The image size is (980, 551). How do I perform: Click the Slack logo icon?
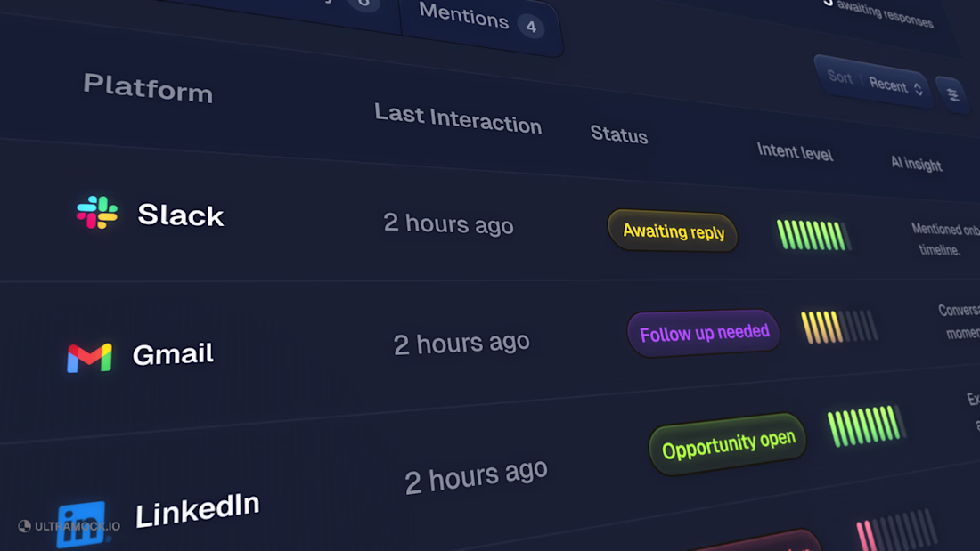(x=97, y=213)
